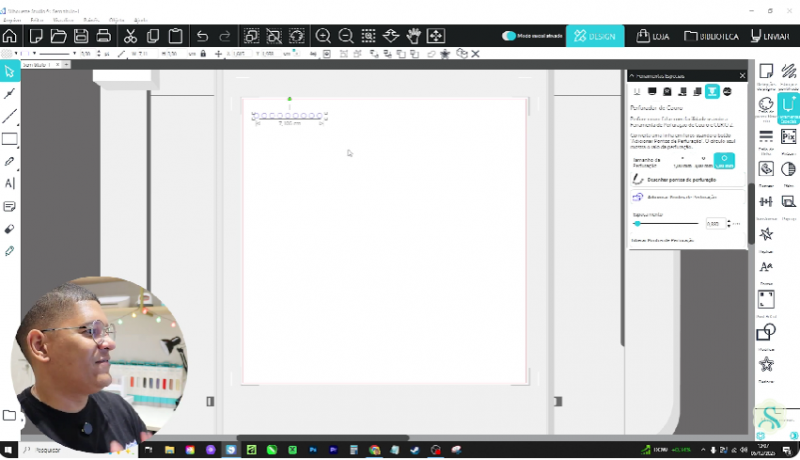The width and height of the screenshot is (800, 460).
Task: Open the Text Style Aa panel
Action: pyautogui.click(x=766, y=267)
